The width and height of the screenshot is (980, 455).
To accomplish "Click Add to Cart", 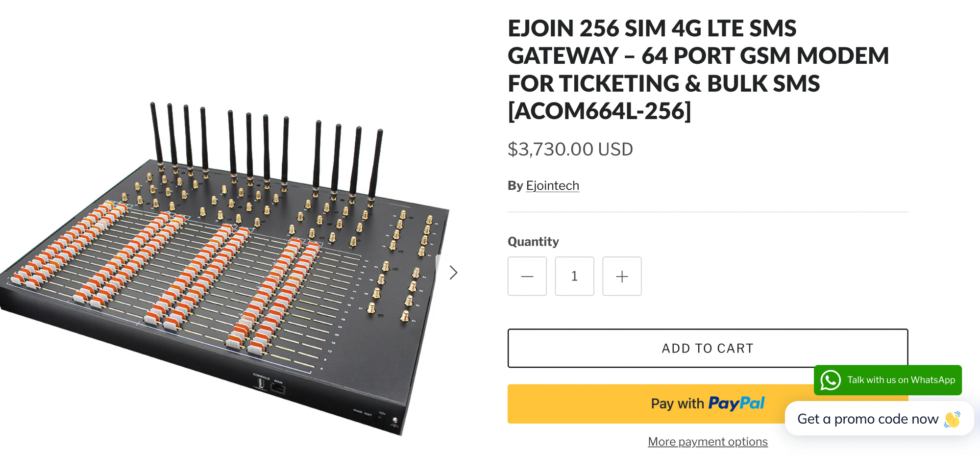I will 707,348.
